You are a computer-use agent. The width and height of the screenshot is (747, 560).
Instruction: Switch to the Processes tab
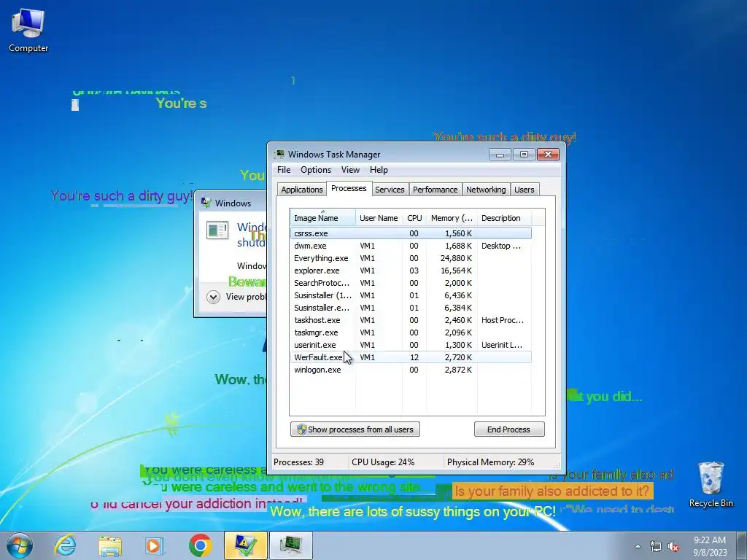coord(349,189)
